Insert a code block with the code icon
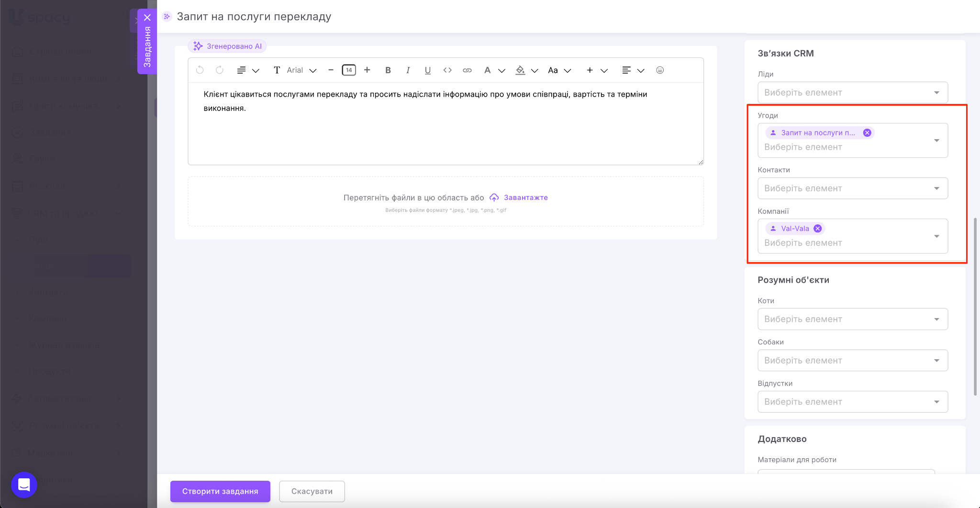The image size is (980, 508). pyautogui.click(x=447, y=70)
